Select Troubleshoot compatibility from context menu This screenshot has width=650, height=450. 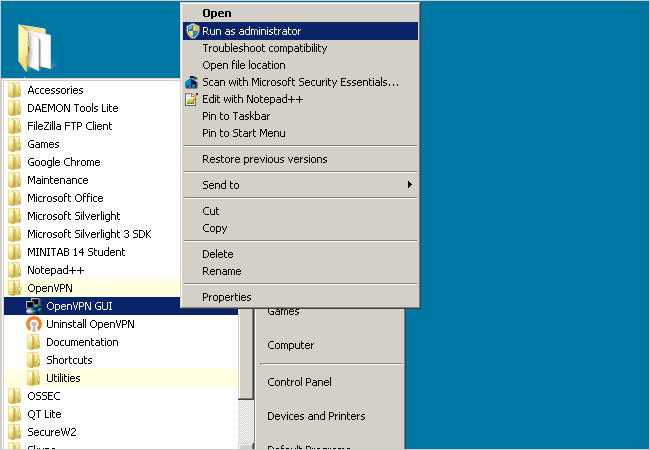tap(264, 48)
